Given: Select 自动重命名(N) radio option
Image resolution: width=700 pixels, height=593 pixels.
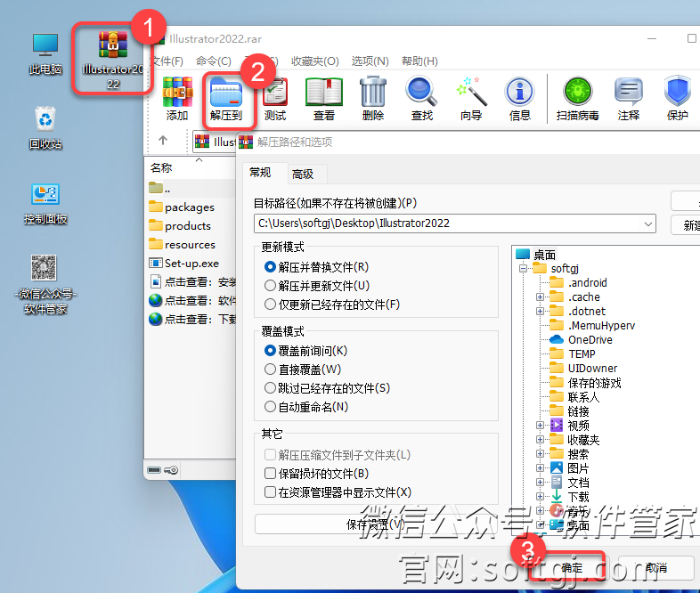Looking at the screenshot, I should tap(270, 407).
